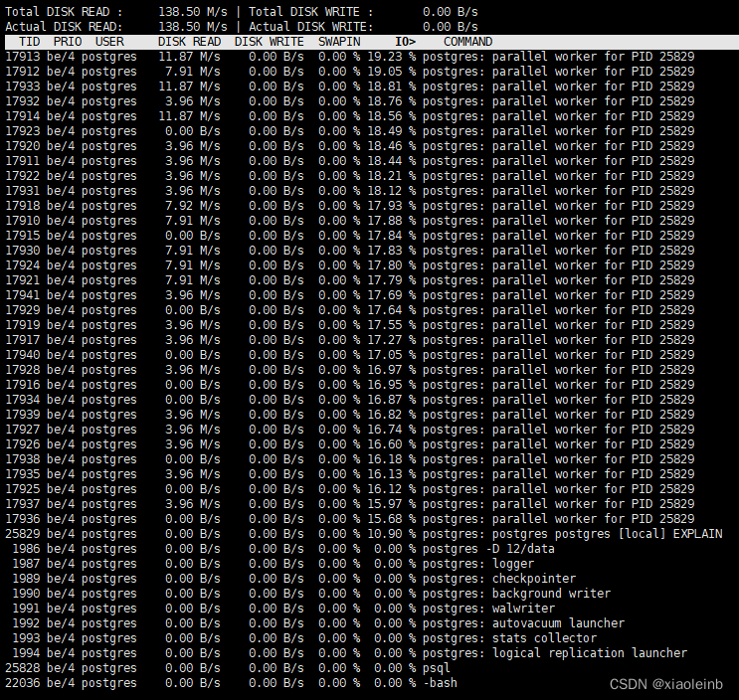Viewport: 739px width, 700px height.
Task: Click the PRIO column header
Action: coord(68,42)
